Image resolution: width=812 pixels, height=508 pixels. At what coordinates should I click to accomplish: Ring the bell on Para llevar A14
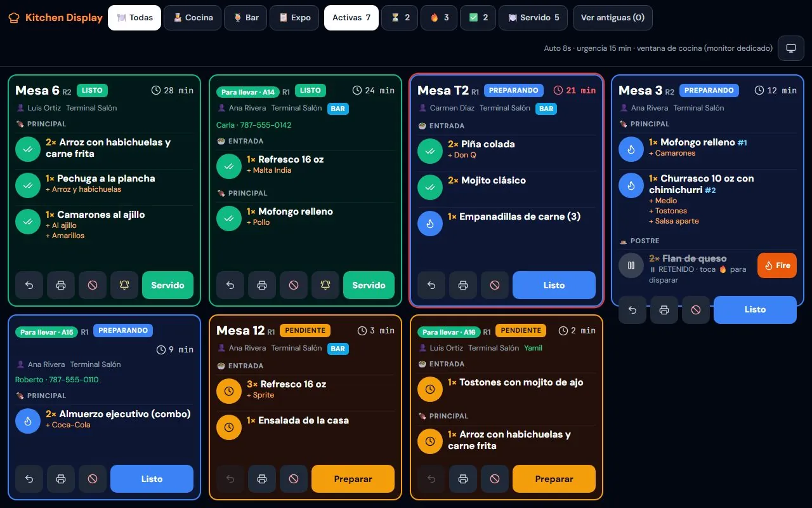(x=325, y=285)
